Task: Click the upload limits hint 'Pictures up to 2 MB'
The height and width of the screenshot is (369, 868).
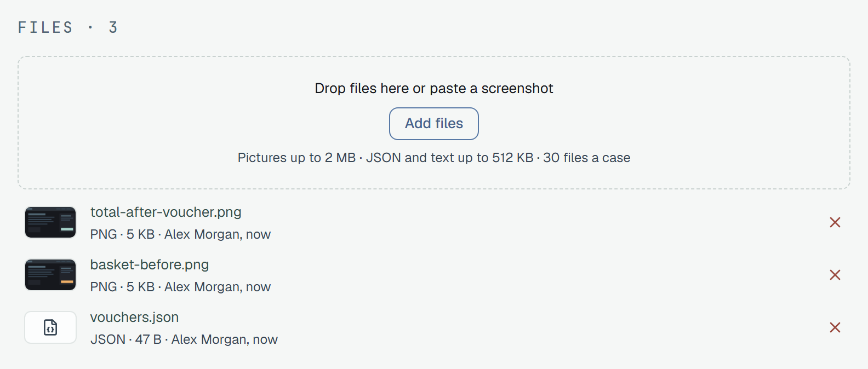Action: point(297,158)
